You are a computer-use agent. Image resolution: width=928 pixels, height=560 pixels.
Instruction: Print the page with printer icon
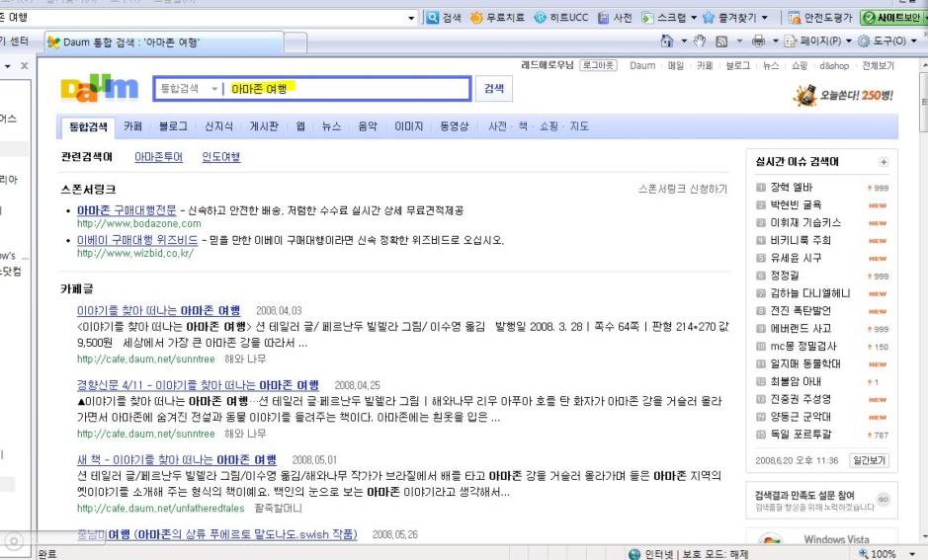[758, 40]
